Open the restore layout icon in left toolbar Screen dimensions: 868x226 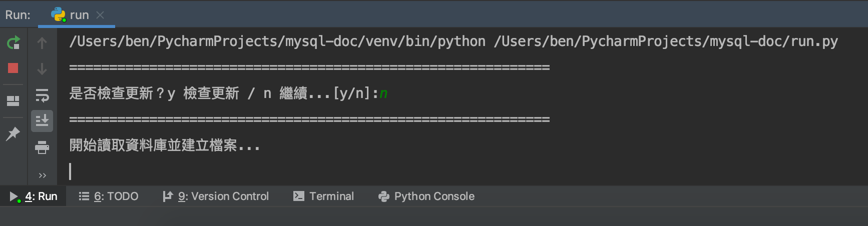13,101
